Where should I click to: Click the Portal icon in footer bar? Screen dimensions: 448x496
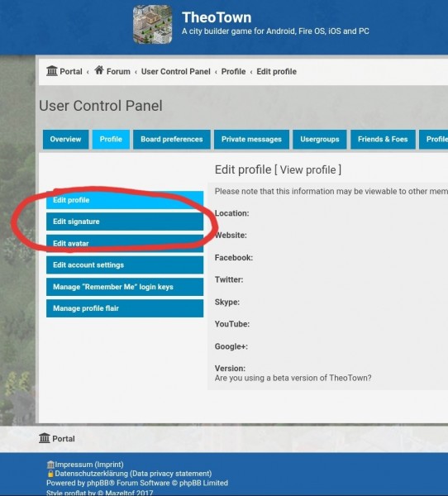click(x=45, y=438)
